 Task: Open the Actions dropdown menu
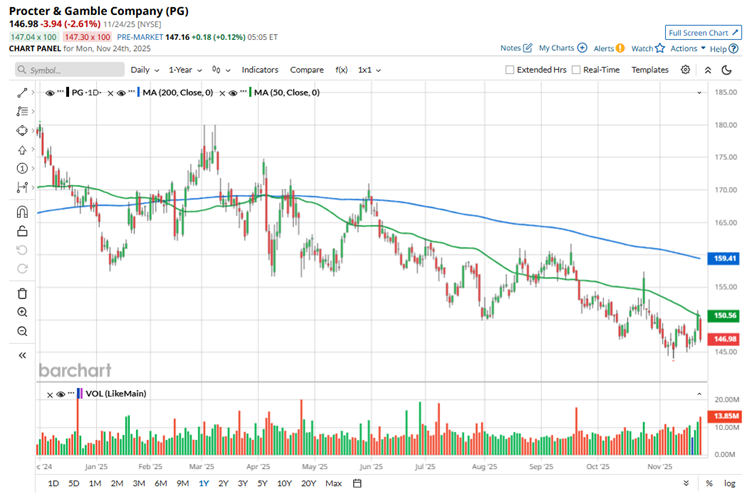[688, 48]
